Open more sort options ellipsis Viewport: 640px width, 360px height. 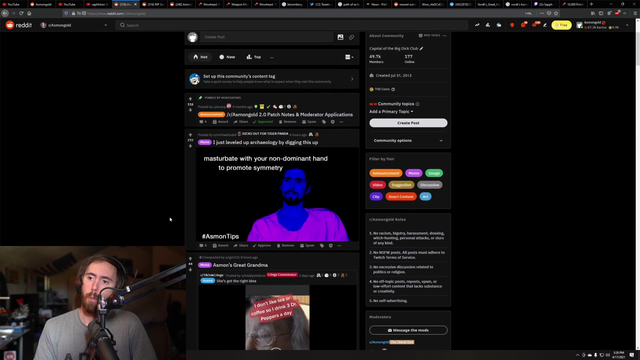[272, 57]
